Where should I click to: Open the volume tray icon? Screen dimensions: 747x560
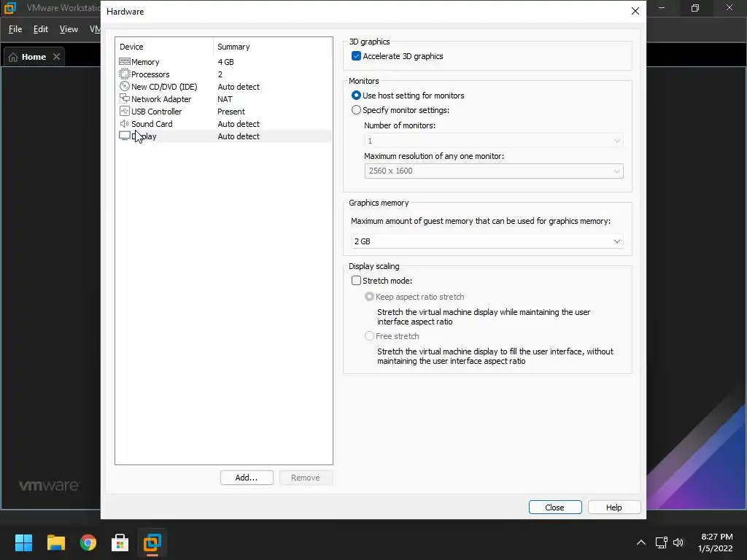[x=678, y=542]
